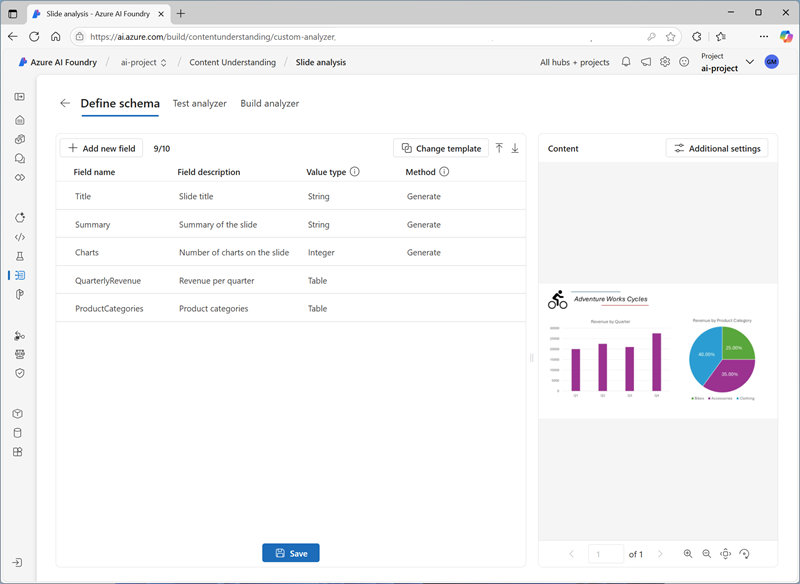
Task: Toggle the sidebar expand panel icon
Action: (x=19, y=97)
